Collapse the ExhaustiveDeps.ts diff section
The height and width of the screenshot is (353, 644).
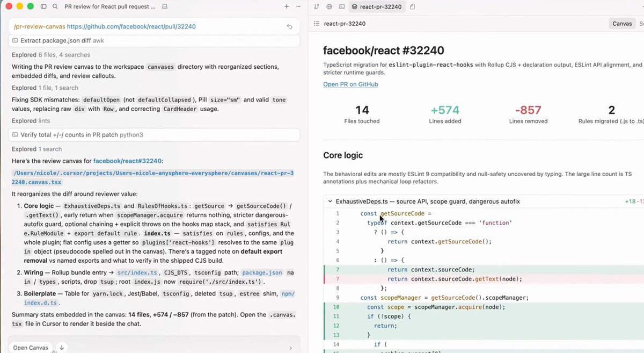329,201
